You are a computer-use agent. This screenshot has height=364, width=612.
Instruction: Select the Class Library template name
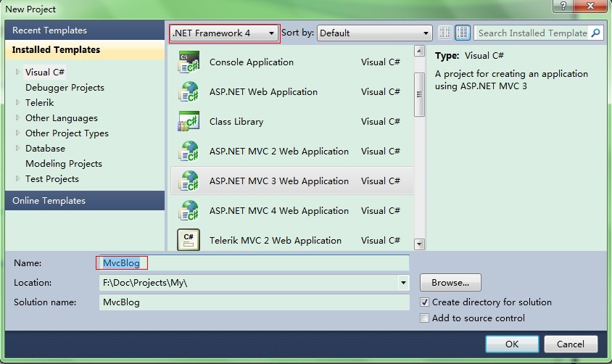click(236, 121)
